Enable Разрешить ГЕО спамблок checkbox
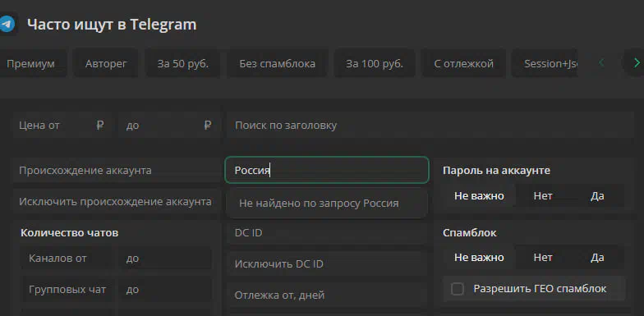644x316 pixels. point(457,289)
